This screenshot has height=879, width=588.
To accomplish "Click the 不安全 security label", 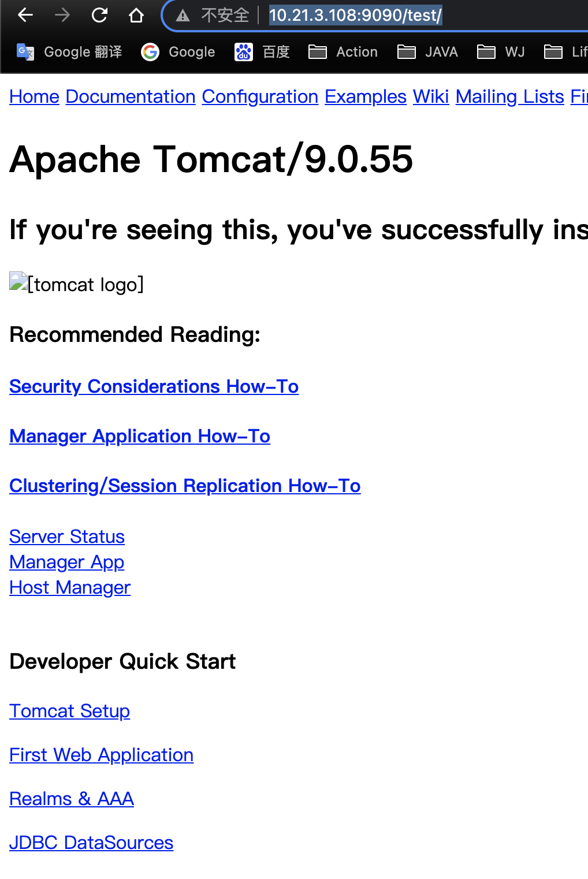I will click(225, 15).
